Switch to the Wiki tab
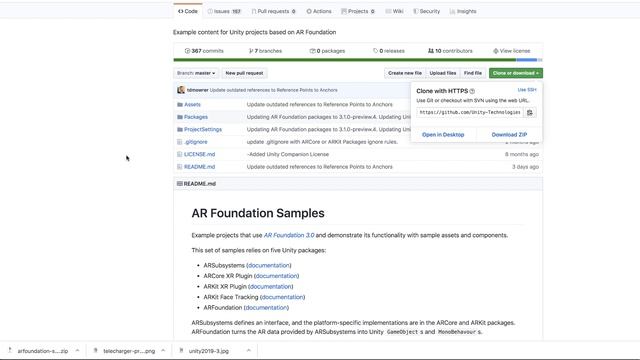 click(394, 11)
